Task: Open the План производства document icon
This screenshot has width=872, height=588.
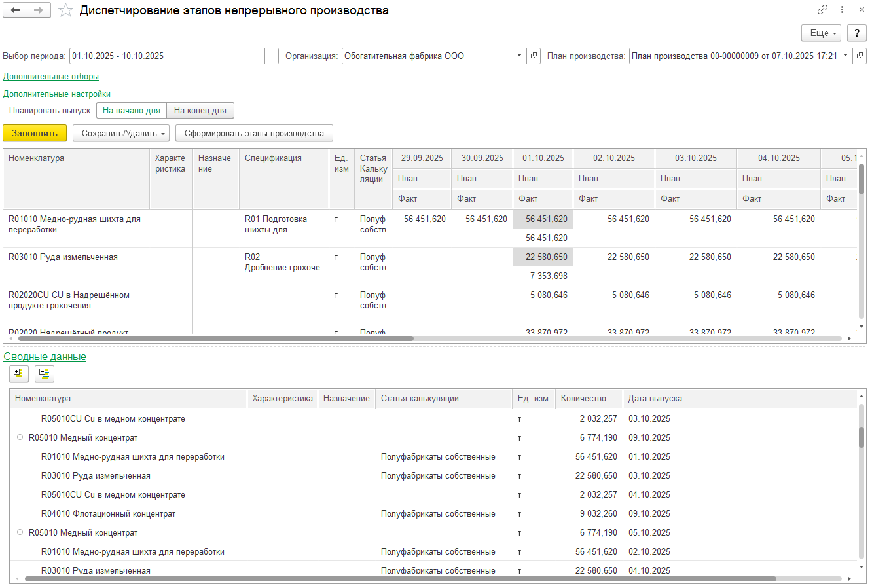Action: pos(860,56)
